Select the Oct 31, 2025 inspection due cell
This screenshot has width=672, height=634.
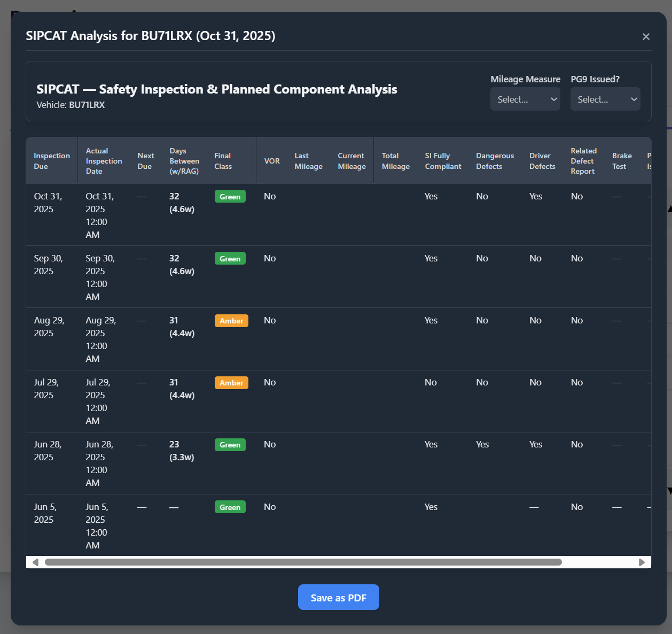coord(48,203)
